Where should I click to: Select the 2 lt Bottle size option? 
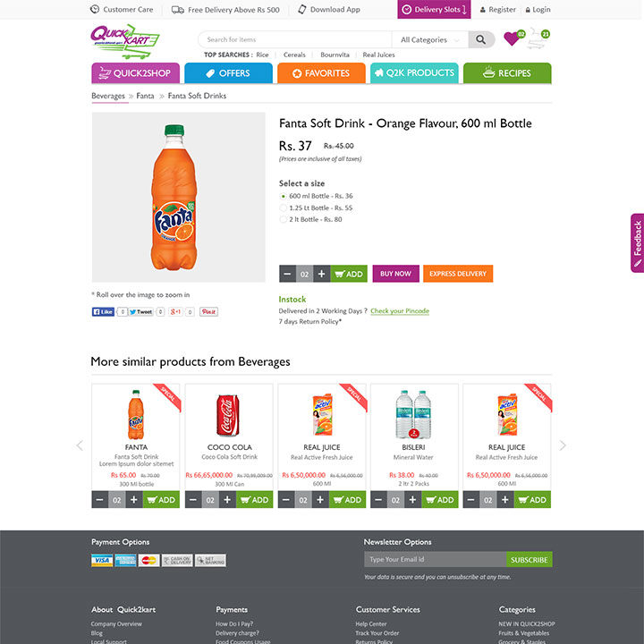point(284,219)
